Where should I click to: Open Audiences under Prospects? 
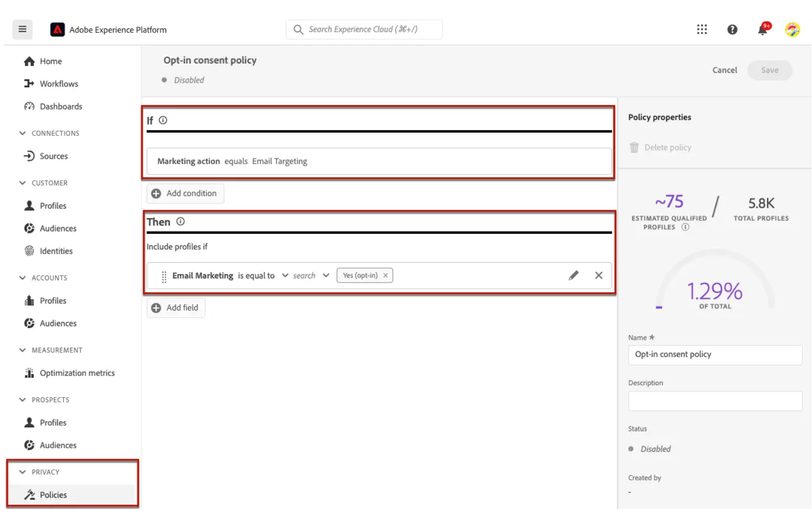50,445
